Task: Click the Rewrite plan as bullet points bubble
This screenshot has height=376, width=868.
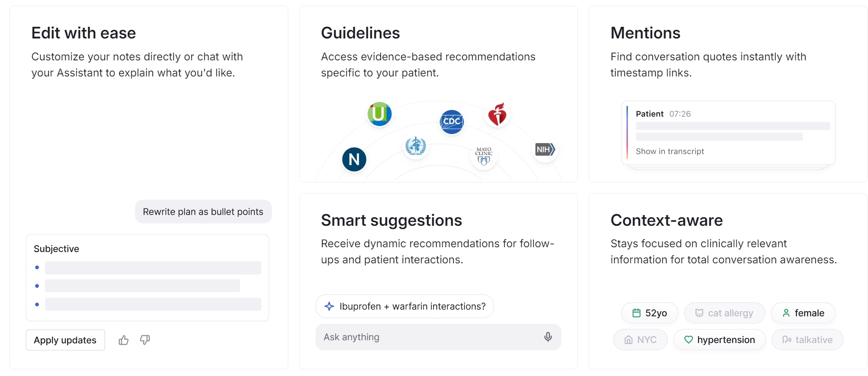Action: pyautogui.click(x=203, y=212)
